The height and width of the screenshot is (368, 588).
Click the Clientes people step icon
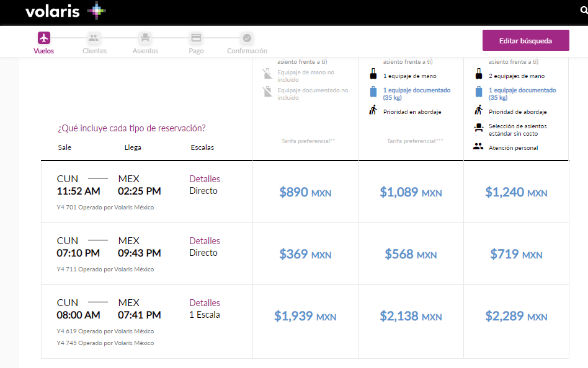94,38
